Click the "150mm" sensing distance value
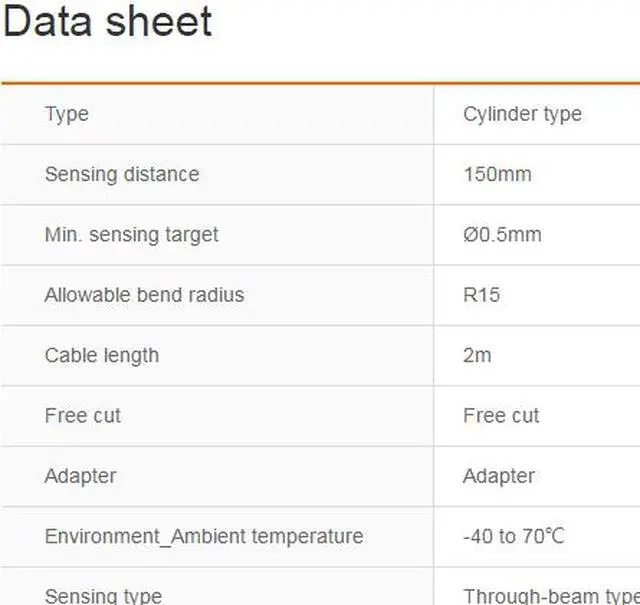Image resolution: width=640 pixels, height=605 pixels. [x=497, y=174]
